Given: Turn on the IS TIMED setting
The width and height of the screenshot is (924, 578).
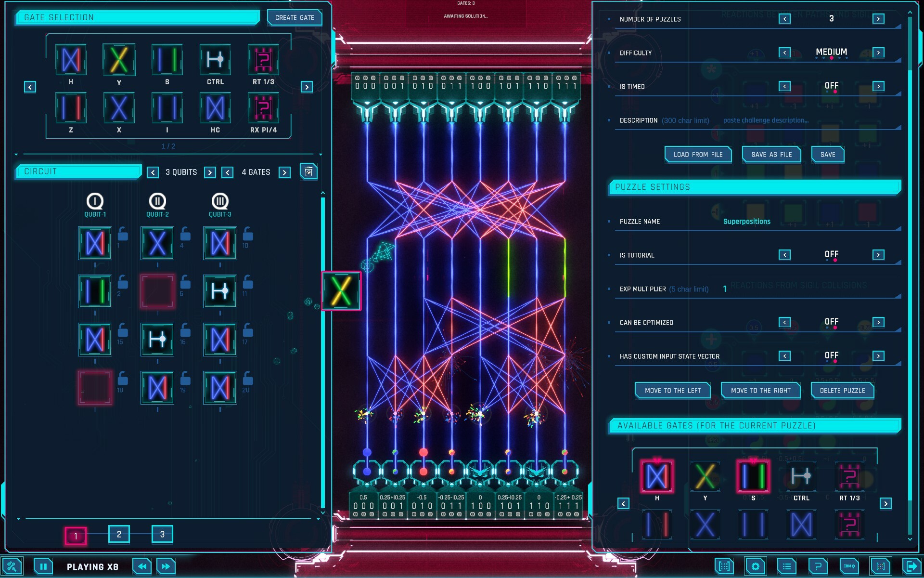Looking at the screenshot, I should pyautogui.click(x=879, y=86).
